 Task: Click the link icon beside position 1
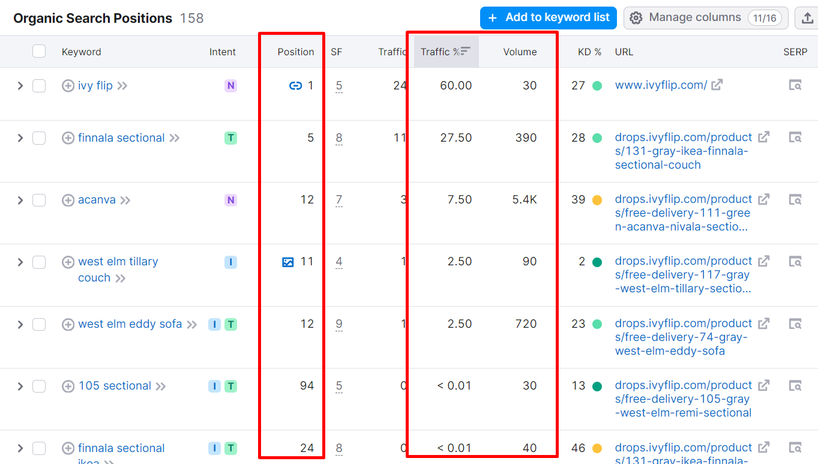(x=295, y=86)
